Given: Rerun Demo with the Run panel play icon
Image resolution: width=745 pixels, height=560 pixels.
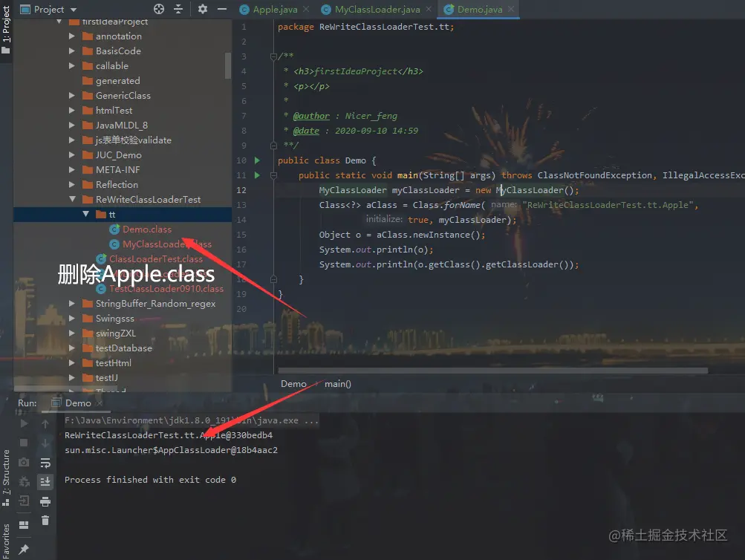Looking at the screenshot, I should click(24, 423).
